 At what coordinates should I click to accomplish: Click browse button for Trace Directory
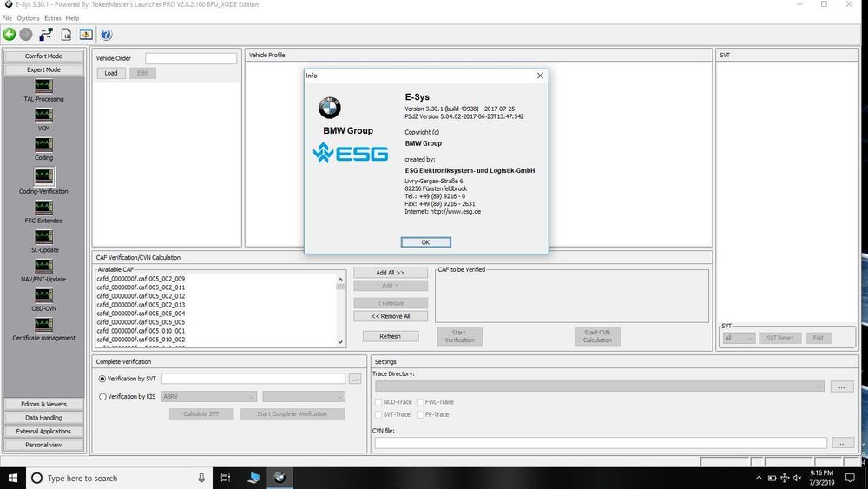(841, 387)
